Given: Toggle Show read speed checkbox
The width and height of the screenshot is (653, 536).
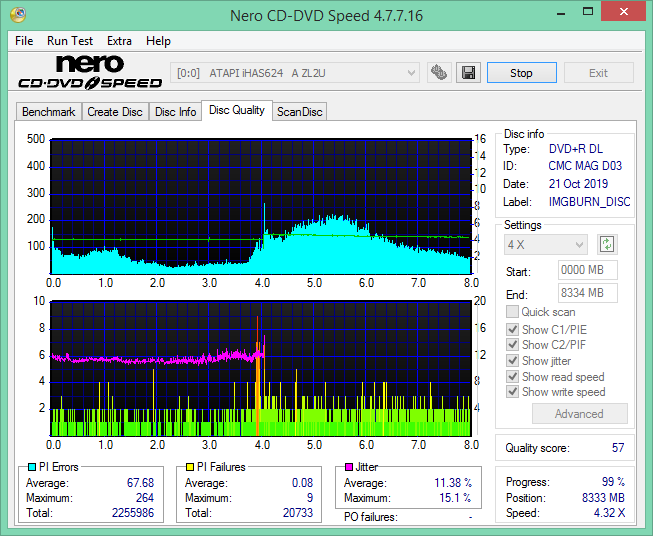Looking at the screenshot, I should pos(512,376).
